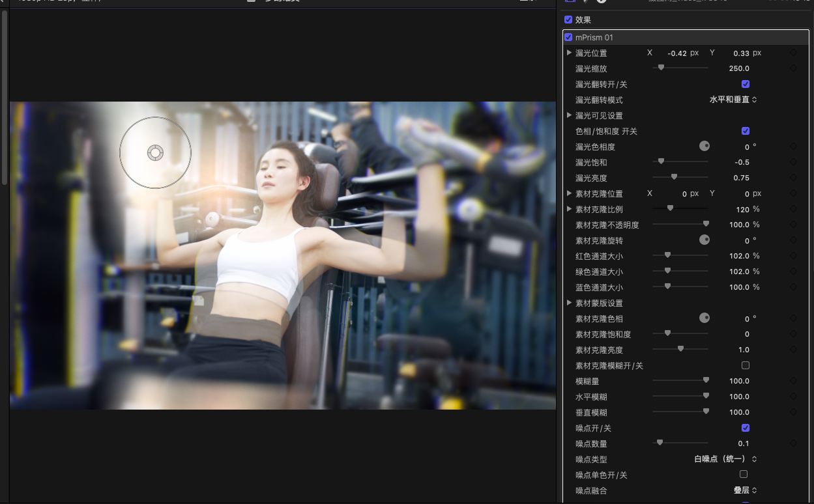Toggle the 效果 section checkbox
This screenshot has width=814, height=504.
point(568,20)
